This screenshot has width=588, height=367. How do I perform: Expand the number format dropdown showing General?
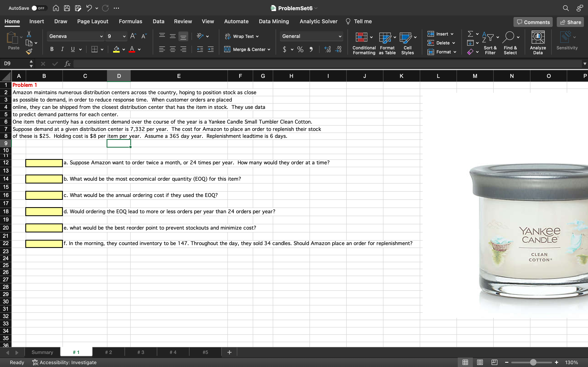pyautogui.click(x=340, y=36)
